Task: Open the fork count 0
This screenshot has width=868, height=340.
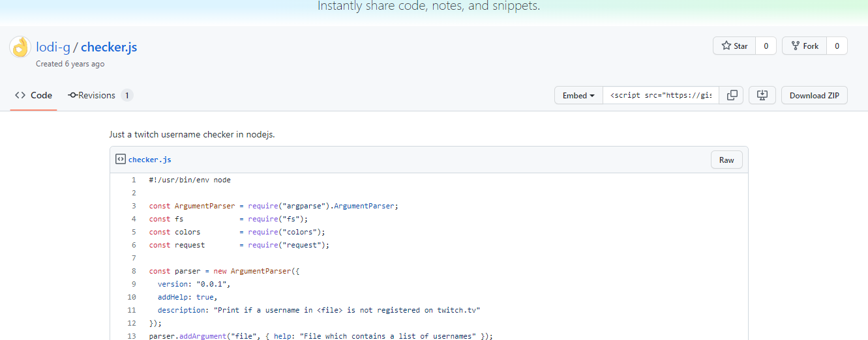Action: (x=837, y=46)
